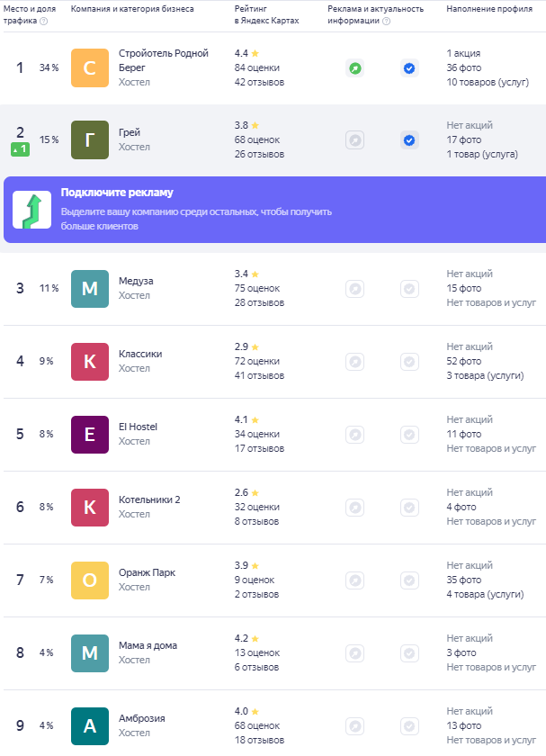This screenshot has height=756, width=546.
Task: Click 42 отзывов in the first row
Action: 259,83
